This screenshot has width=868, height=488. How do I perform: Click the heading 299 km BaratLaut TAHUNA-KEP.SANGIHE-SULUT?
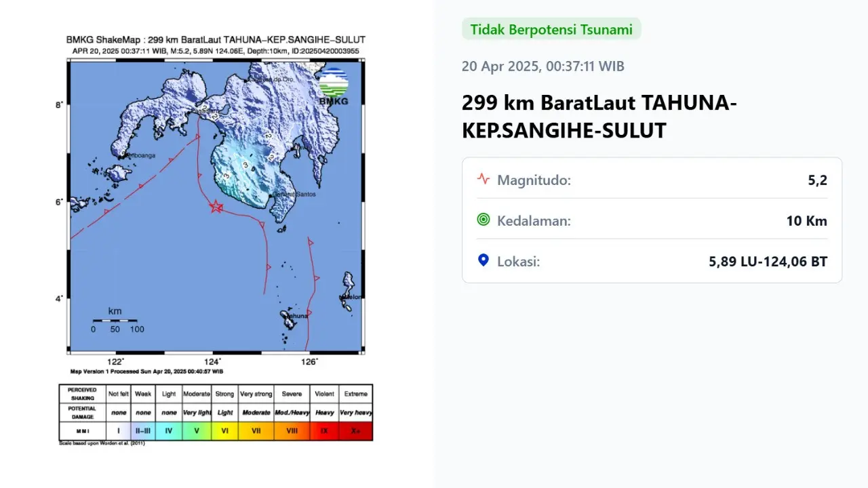(599, 117)
